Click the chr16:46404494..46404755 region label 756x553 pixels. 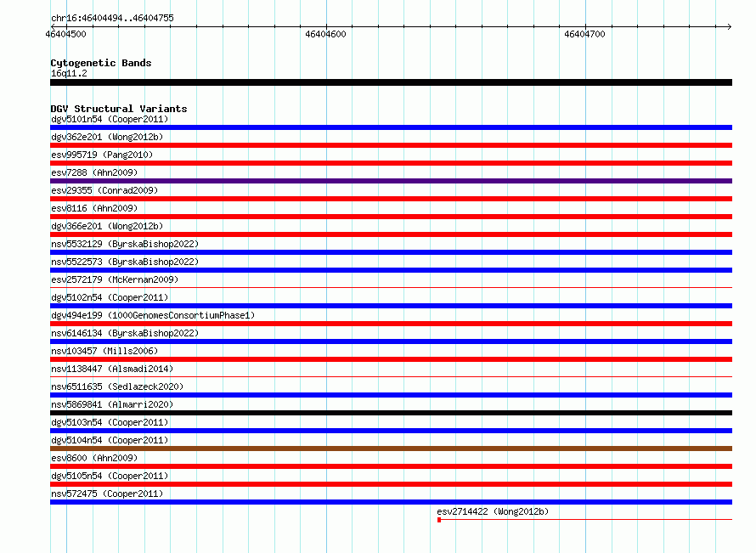click(x=112, y=19)
